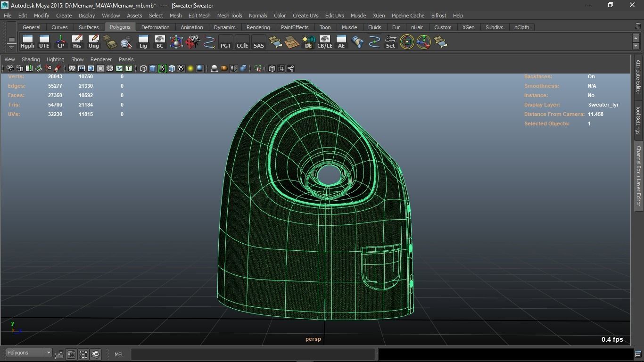Image resolution: width=644 pixels, height=362 pixels.
Task: Click the Distance From Camera value 11.458
Action: [595, 114]
